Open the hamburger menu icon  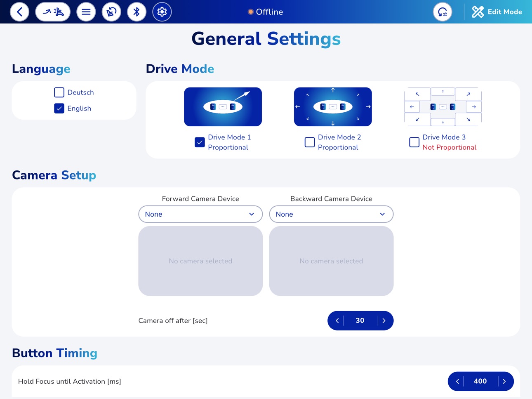tap(86, 12)
